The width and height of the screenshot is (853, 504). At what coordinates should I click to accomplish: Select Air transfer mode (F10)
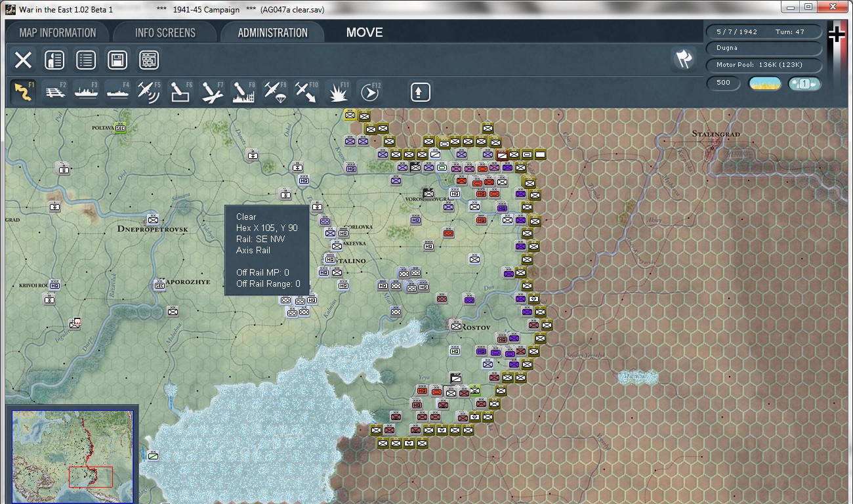306,92
